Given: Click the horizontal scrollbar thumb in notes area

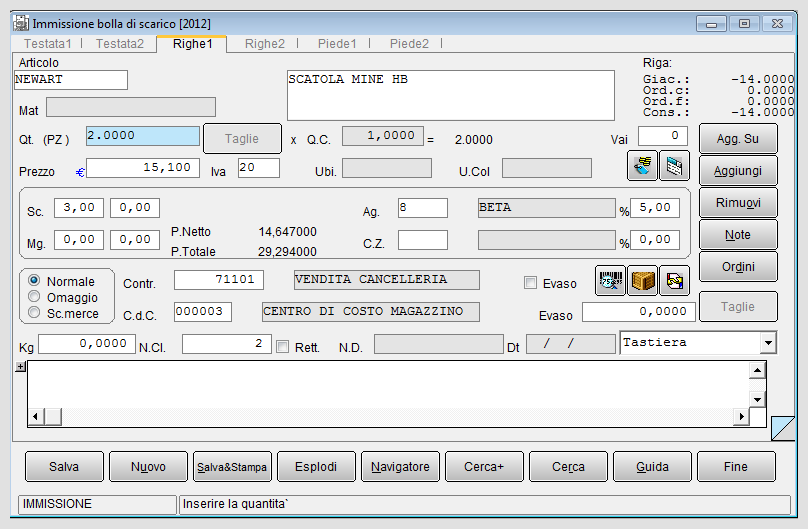Looking at the screenshot, I should point(53,416).
